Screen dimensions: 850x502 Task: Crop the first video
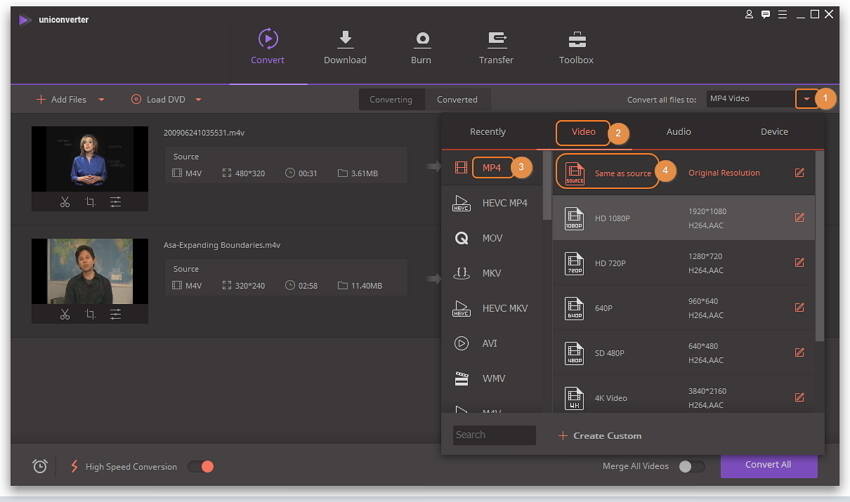[x=90, y=202]
